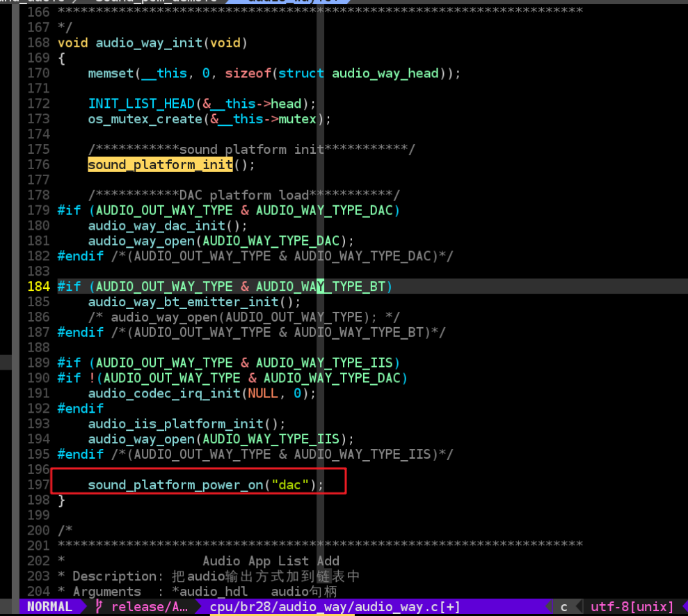Click the release/A… branch name in status line
The image size is (688, 616).
[x=149, y=607]
